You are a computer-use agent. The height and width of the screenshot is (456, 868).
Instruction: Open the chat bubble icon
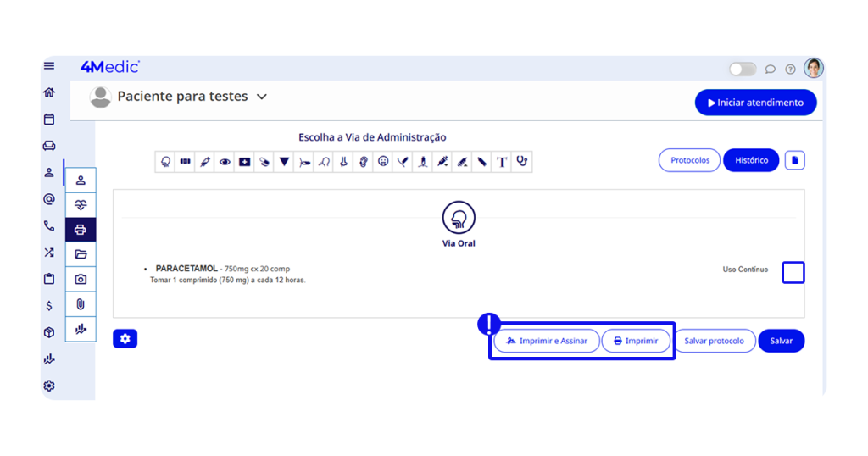[x=770, y=70]
